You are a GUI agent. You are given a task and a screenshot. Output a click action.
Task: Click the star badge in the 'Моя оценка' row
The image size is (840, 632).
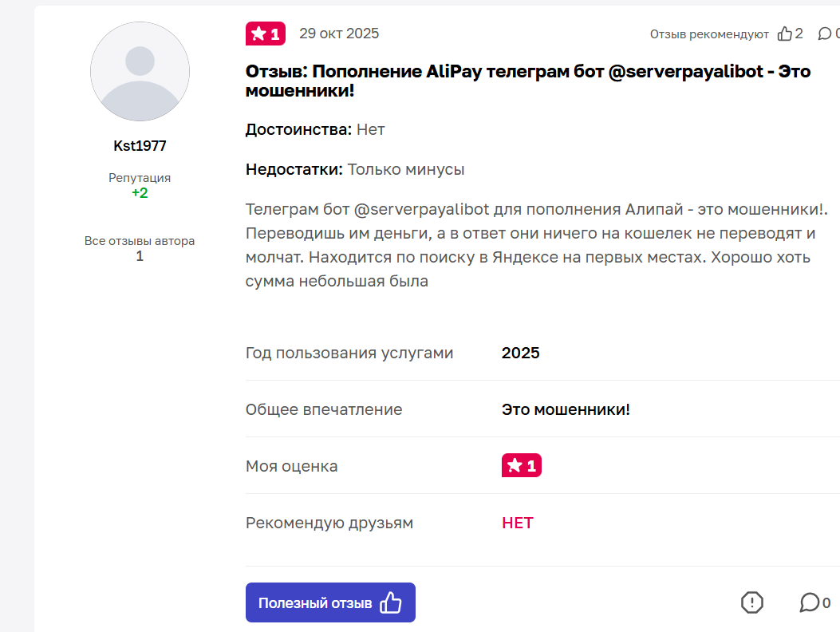pyautogui.click(x=522, y=464)
